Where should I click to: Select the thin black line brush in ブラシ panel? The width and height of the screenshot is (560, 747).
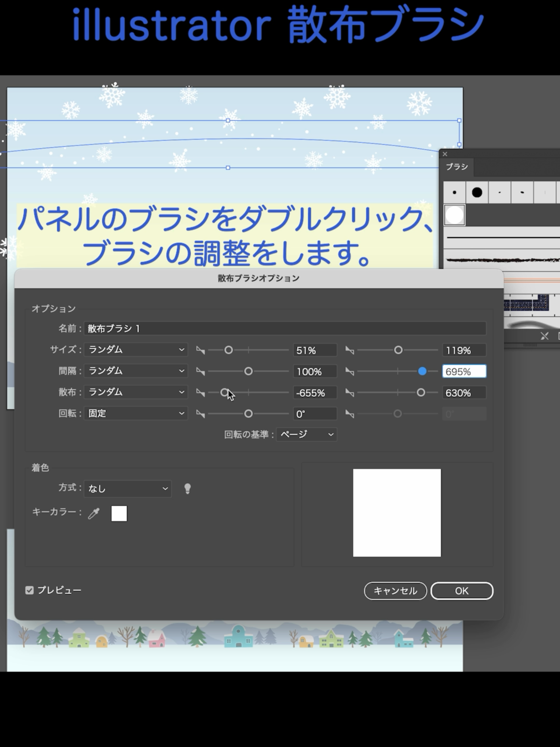(503, 238)
